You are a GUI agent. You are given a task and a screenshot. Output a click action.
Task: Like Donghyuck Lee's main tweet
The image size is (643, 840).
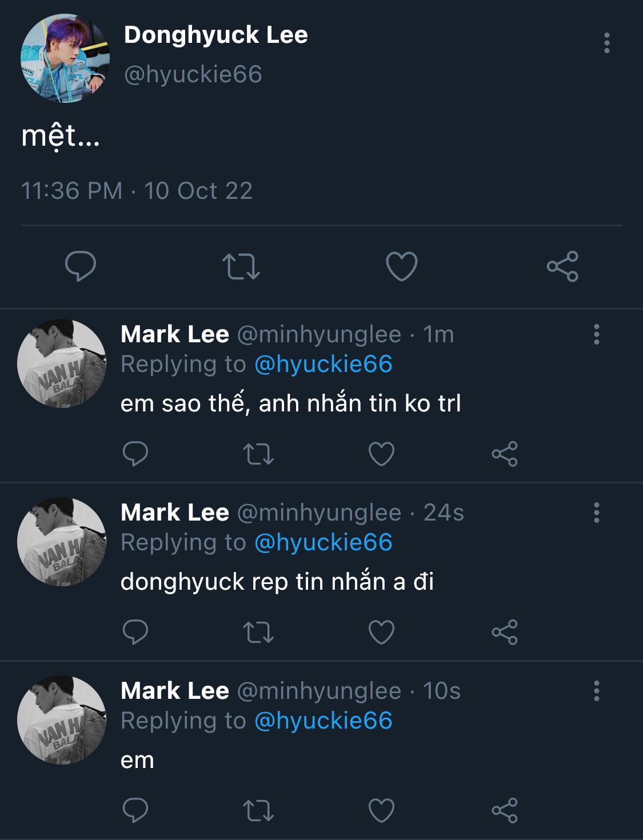click(402, 266)
